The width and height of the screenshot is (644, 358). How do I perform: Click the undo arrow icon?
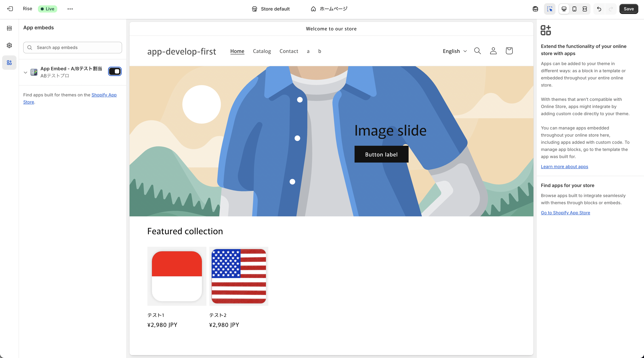click(x=599, y=9)
